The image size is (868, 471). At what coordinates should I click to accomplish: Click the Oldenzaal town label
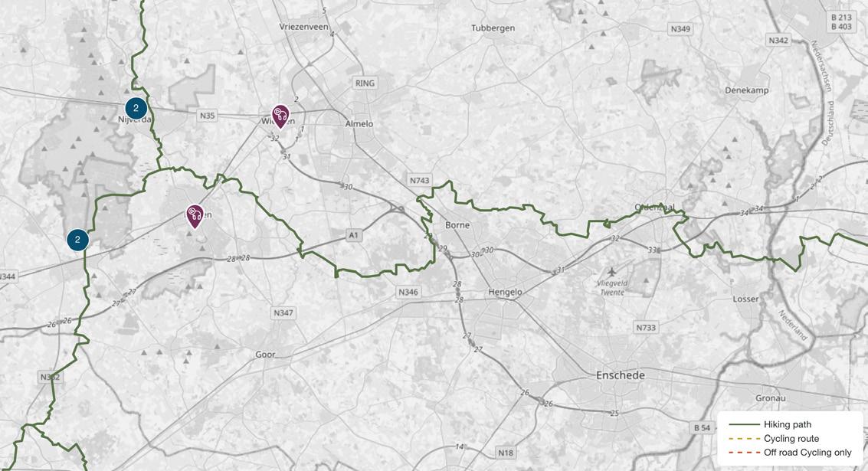655,208
